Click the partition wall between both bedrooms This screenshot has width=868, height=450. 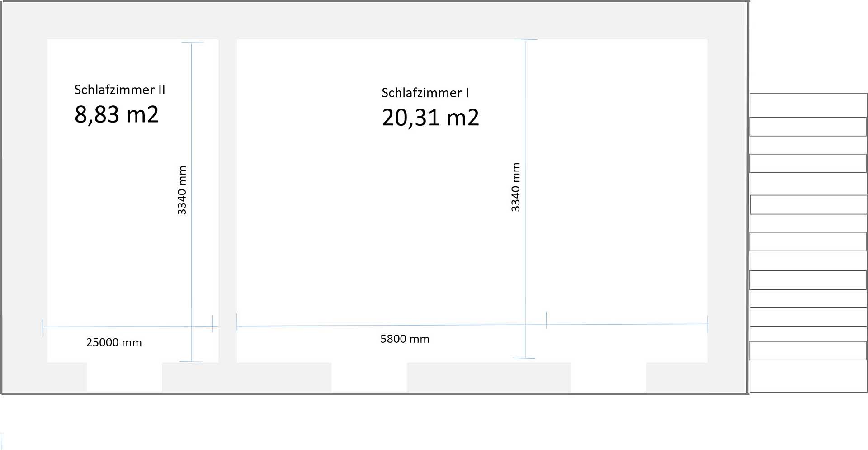click(227, 199)
